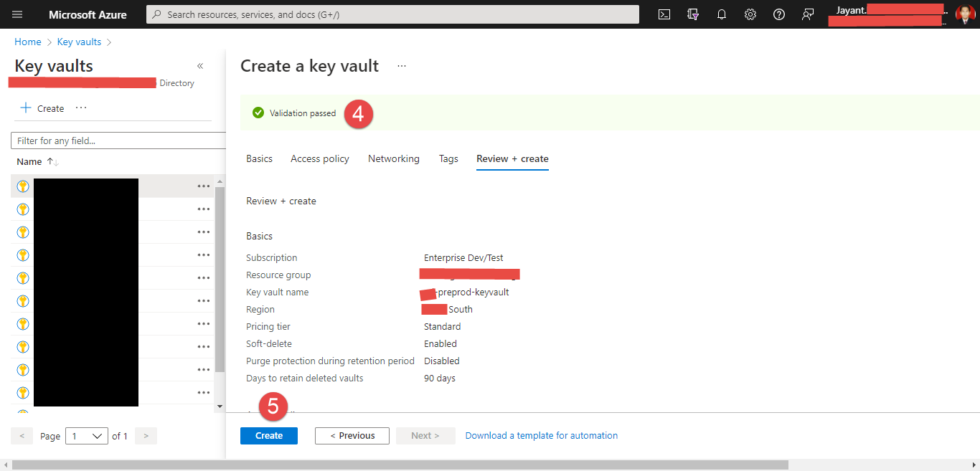Click the 'Subscription' label

pos(272,258)
